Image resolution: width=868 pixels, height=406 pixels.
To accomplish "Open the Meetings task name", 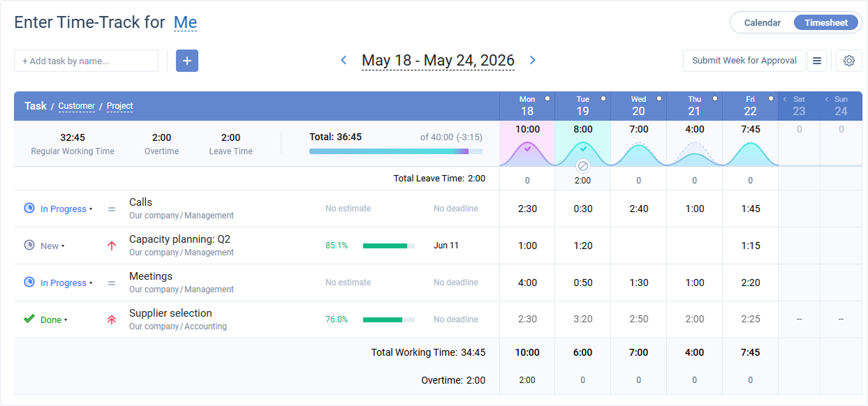I will [x=151, y=276].
